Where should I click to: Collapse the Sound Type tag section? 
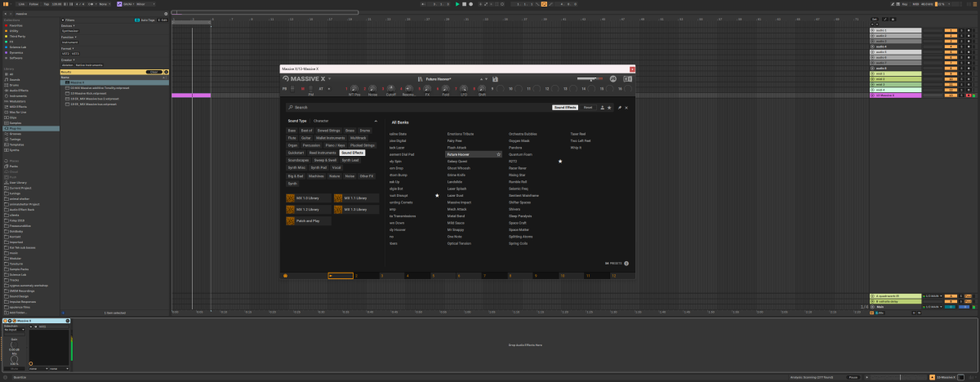[376, 121]
